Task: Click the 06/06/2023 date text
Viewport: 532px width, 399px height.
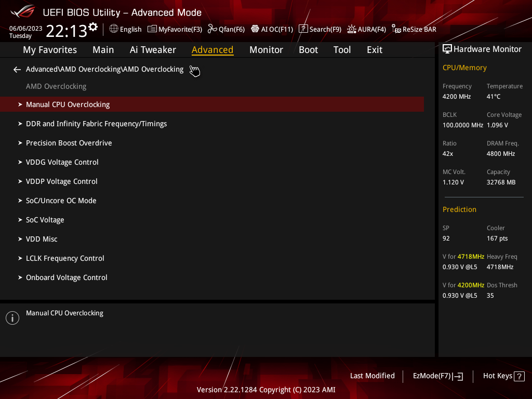Action: pos(26,29)
